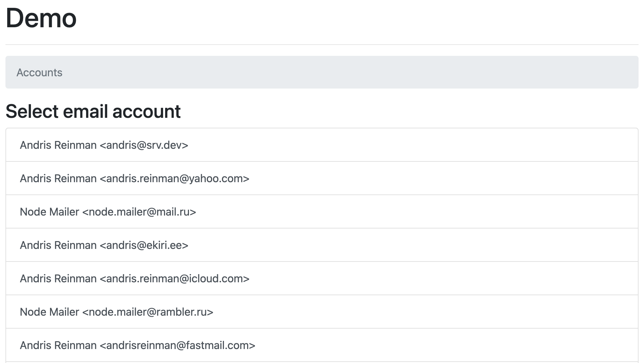
Task: Click blank space in the Yahoo account row
Action: click(x=442, y=178)
